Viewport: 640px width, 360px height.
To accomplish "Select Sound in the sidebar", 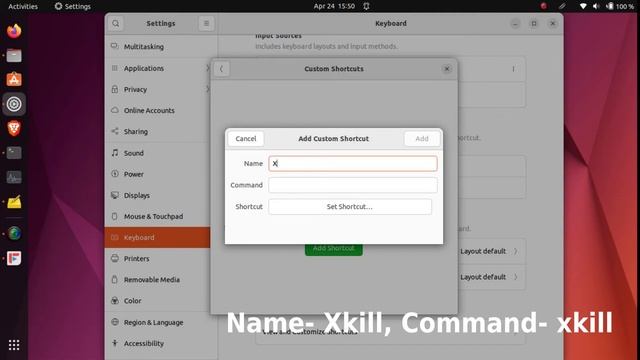I will coord(158,153).
